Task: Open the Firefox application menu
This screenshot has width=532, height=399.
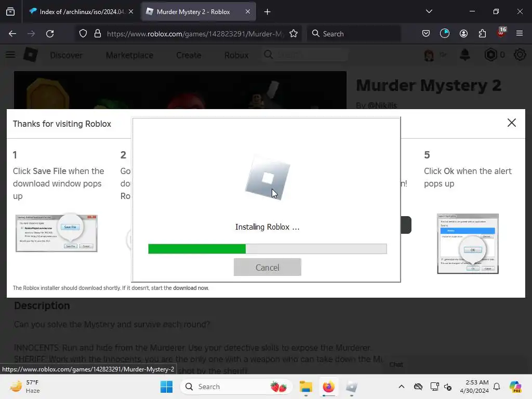Action: point(520,33)
